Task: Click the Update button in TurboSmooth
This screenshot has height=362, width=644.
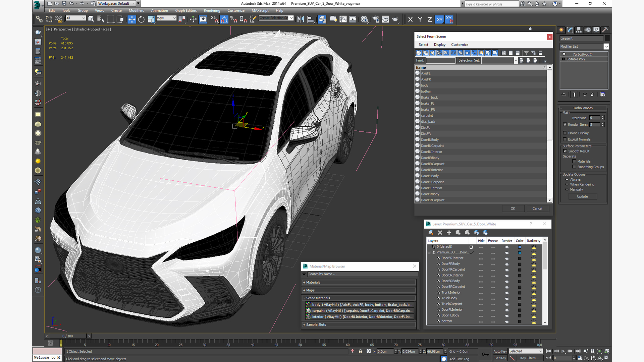Action: click(x=582, y=196)
